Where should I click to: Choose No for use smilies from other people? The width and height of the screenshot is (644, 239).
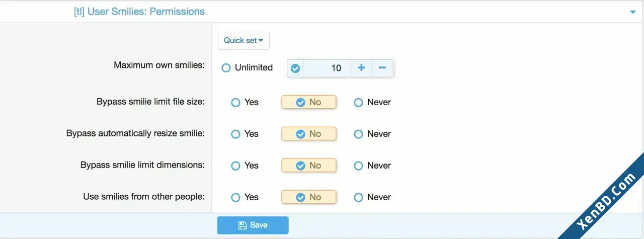click(x=308, y=197)
